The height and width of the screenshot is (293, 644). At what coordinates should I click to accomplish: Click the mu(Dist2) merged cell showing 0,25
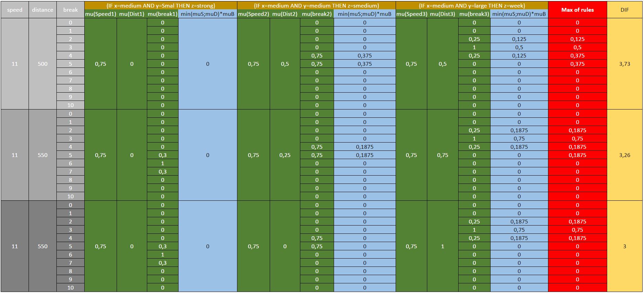point(285,155)
